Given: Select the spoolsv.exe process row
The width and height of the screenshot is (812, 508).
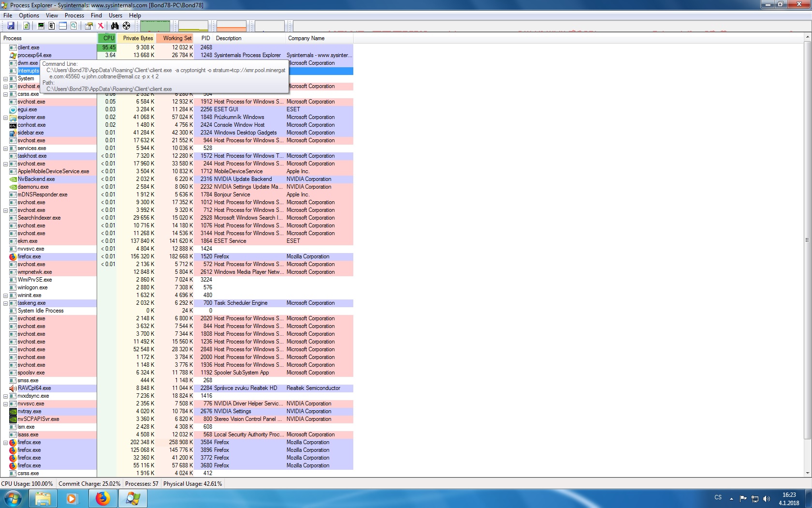Looking at the screenshot, I should [177, 373].
